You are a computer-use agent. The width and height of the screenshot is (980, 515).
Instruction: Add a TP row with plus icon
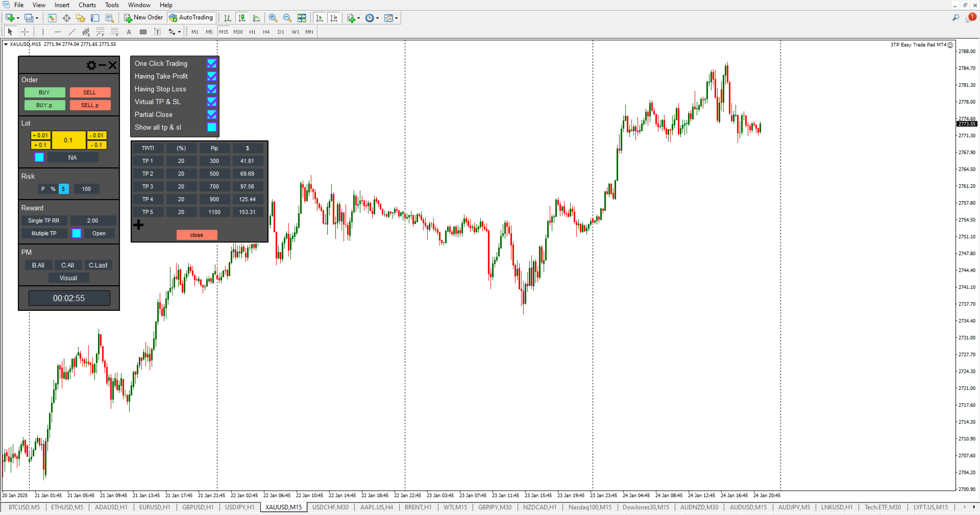[x=138, y=225]
